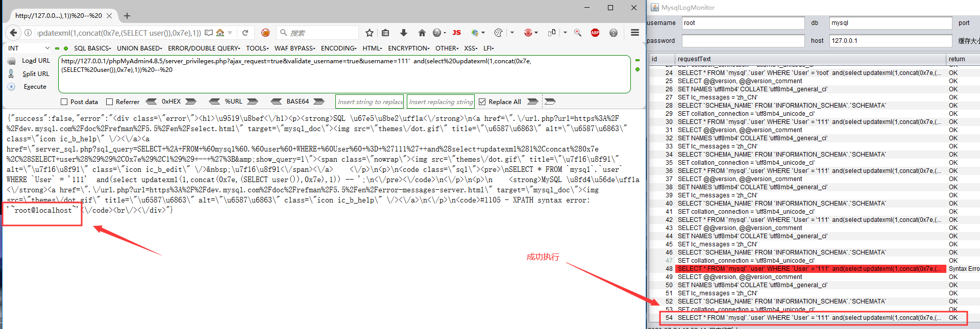Click the HackBar URL text area

pos(345,74)
